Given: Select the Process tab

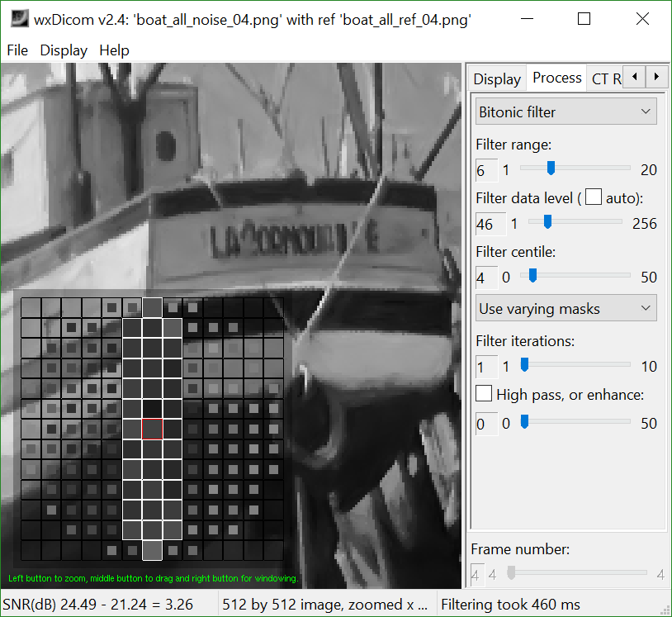Looking at the screenshot, I should (556, 78).
